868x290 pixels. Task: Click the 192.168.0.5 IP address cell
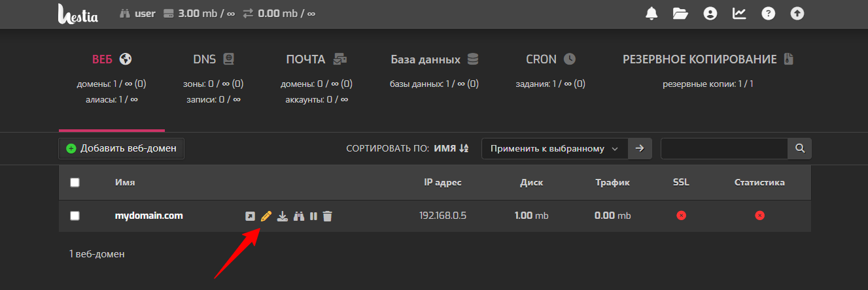[x=443, y=216]
